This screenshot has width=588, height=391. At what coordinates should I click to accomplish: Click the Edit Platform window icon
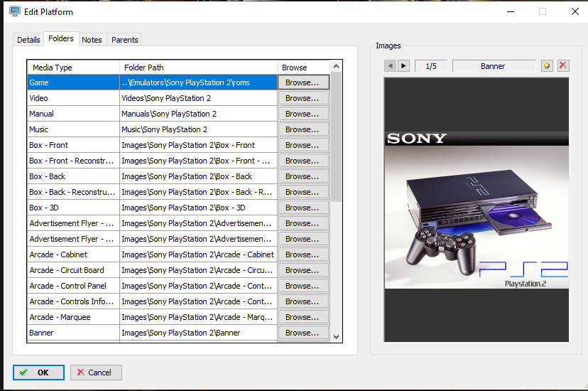(15, 11)
